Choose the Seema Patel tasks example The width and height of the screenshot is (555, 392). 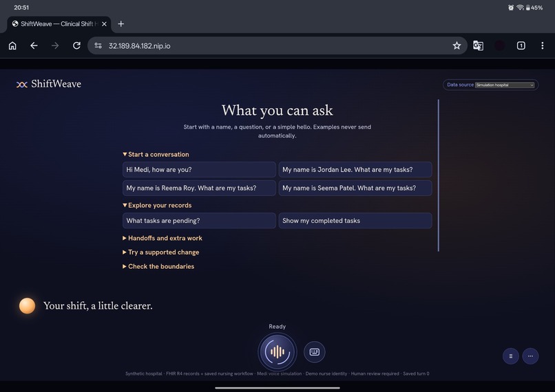coord(355,188)
